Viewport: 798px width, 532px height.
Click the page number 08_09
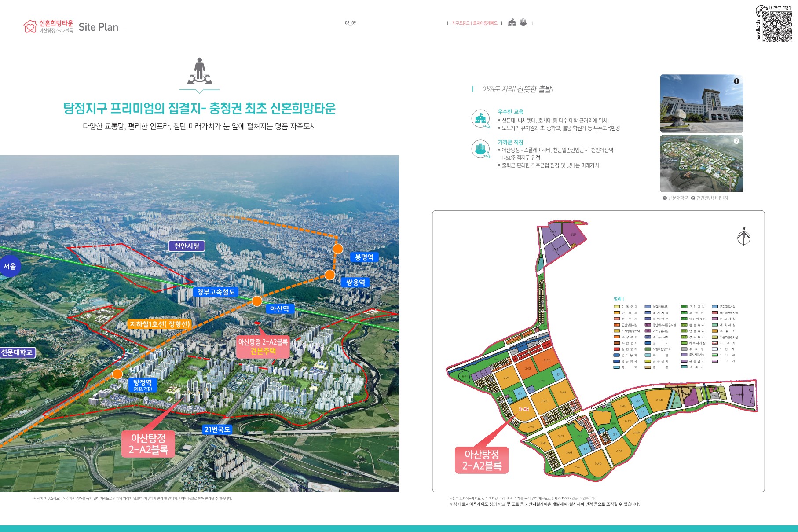pyautogui.click(x=351, y=23)
